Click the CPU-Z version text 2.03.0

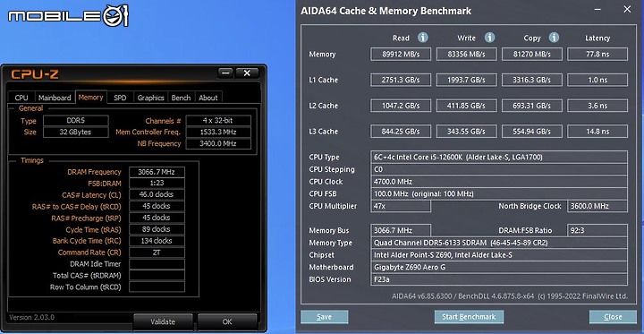[31, 317]
